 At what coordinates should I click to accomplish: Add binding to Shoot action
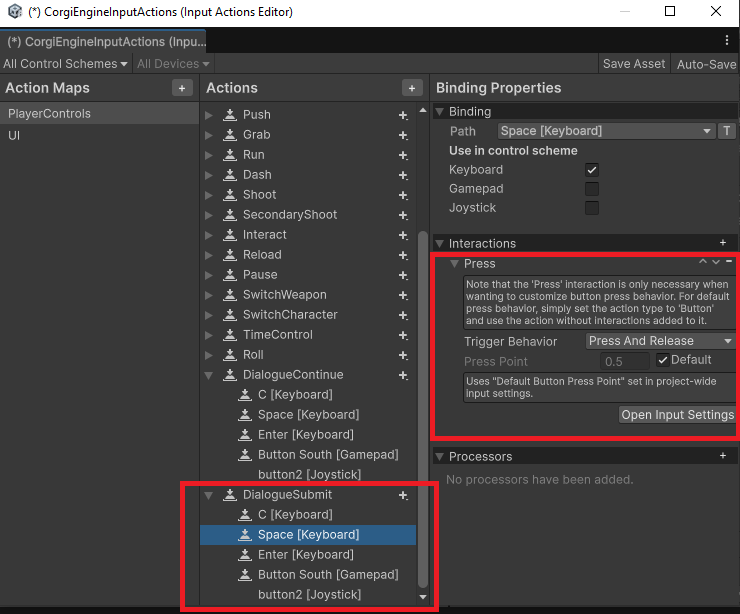pyautogui.click(x=403, y=195)
